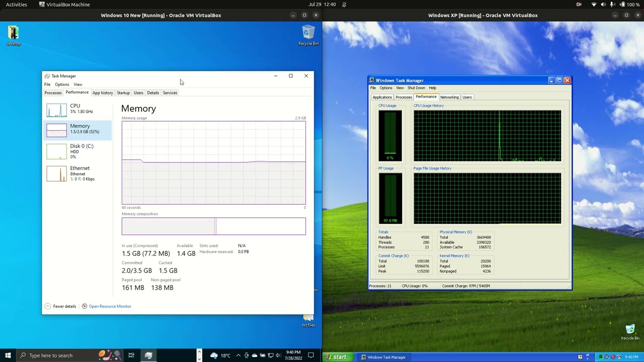Select the Windows XP Recycle Bin icon
This screenshot has height=362, width=644.
[x=630, y=332]
